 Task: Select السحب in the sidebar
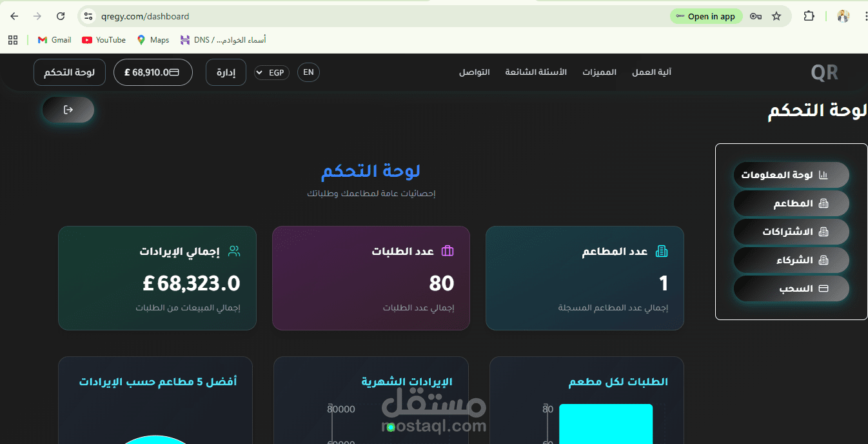791,288
